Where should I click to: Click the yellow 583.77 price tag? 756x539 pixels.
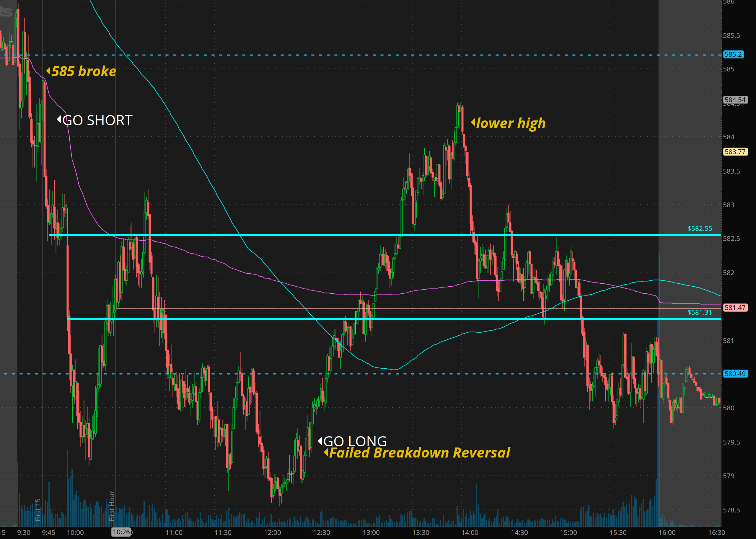(x=735, y=152)
